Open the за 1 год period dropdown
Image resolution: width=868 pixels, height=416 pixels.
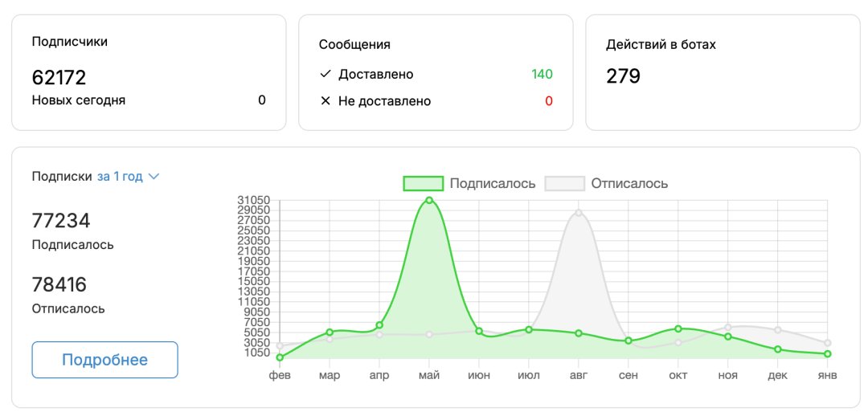coord(120,177)
